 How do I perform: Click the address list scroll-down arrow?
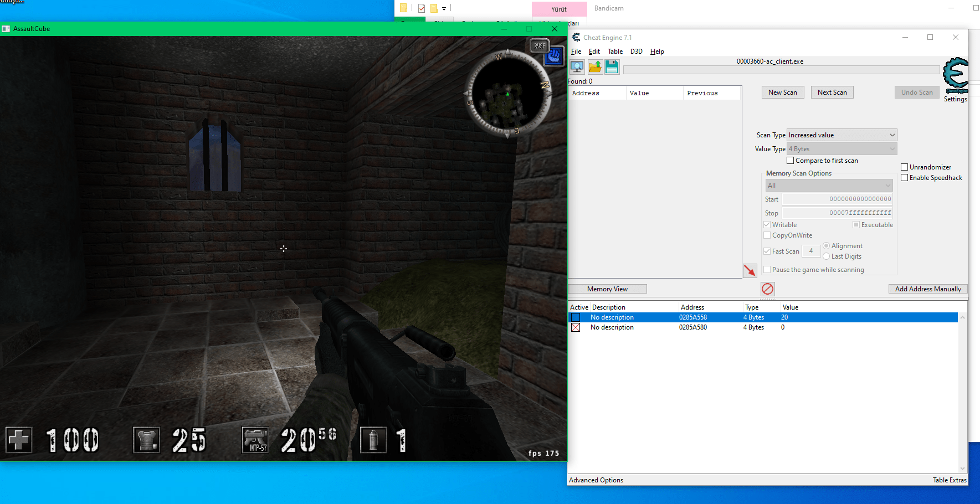click(962, 468)
